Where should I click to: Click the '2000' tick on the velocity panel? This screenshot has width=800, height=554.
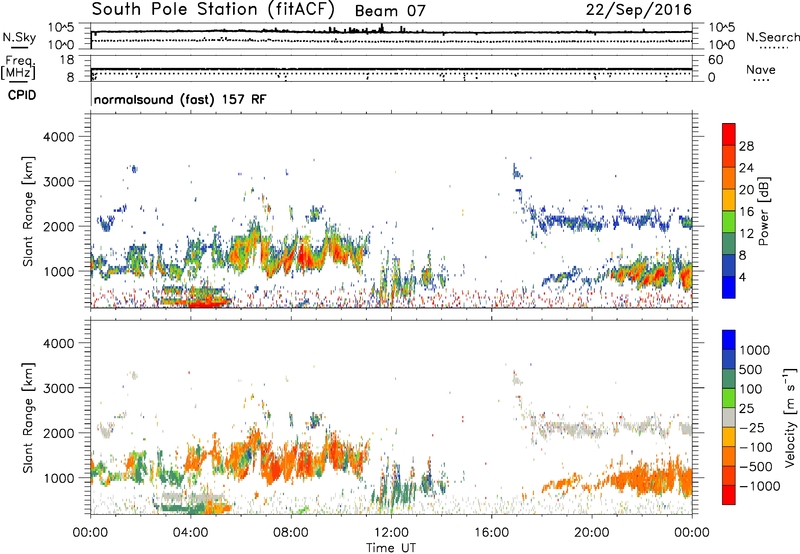[58, 433]
